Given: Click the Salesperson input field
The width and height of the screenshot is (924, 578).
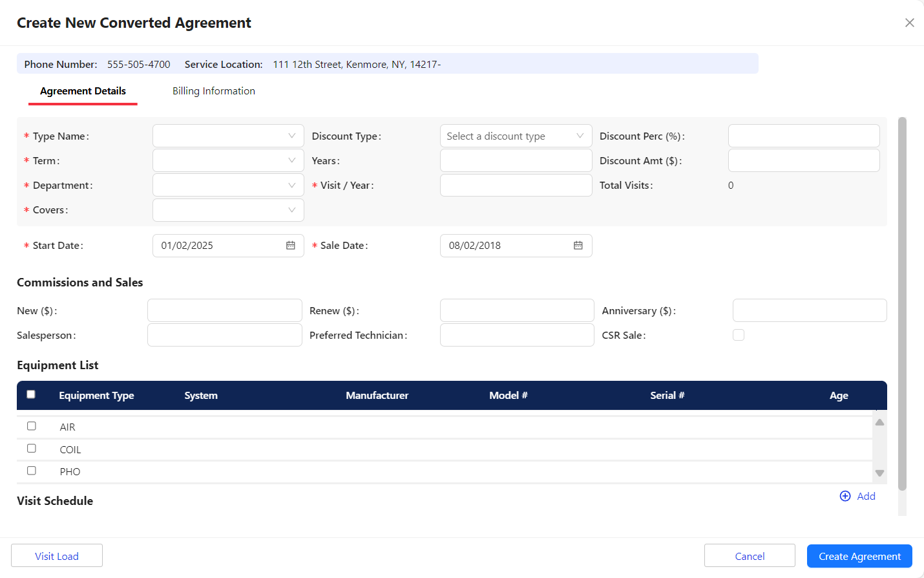Looking at the screenshot, I should click(x=224, y=335).
